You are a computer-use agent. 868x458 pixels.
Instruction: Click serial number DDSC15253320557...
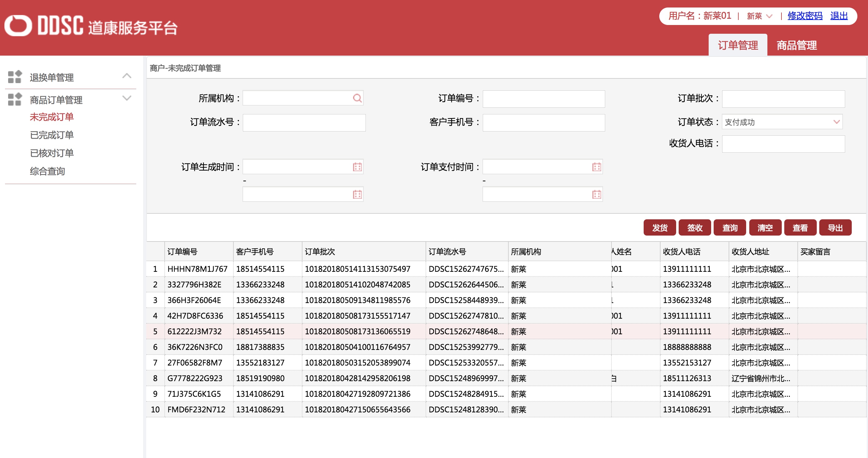[466, 363]
